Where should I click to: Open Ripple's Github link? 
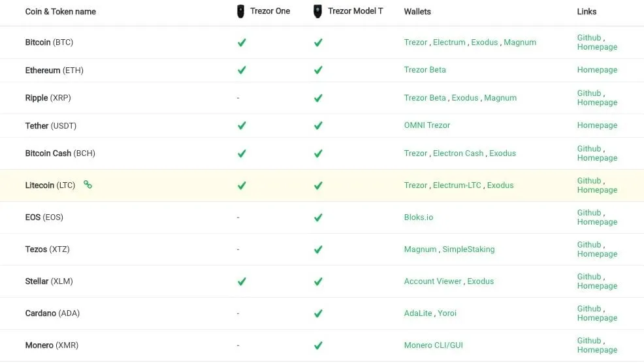coord(589,93)
